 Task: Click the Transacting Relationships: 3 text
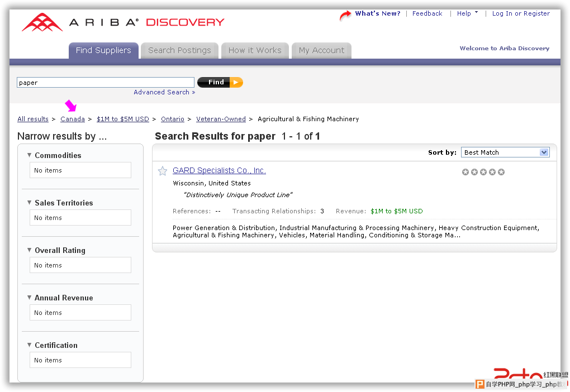click(x=278, y=211)
